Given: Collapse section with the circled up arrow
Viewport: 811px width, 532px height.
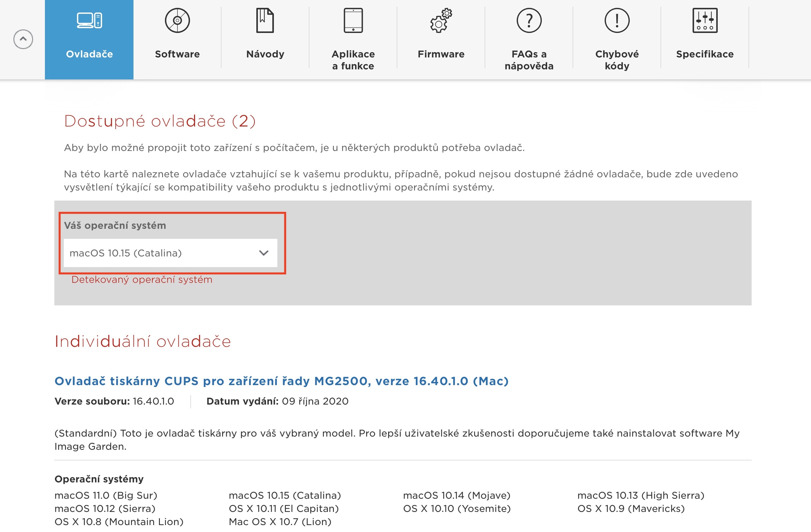Looking at the screenshot, I should [x=23, y=39].
